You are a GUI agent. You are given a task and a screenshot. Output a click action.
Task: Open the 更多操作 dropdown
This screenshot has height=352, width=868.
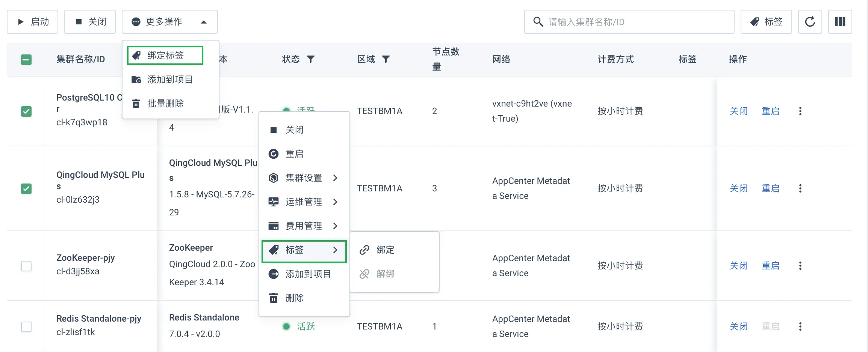pyautogui.click(x=170, y=22)
